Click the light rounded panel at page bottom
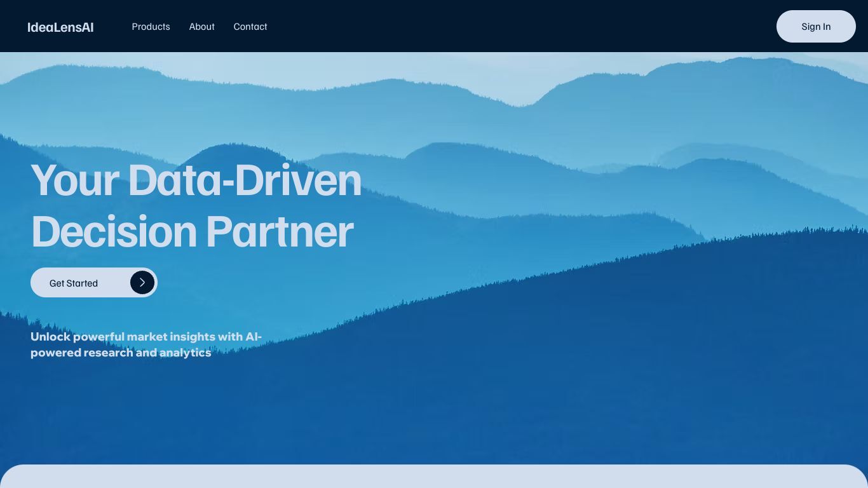This screenshot has width=868, height=488. pyautogui.click(x=434, y=477)
